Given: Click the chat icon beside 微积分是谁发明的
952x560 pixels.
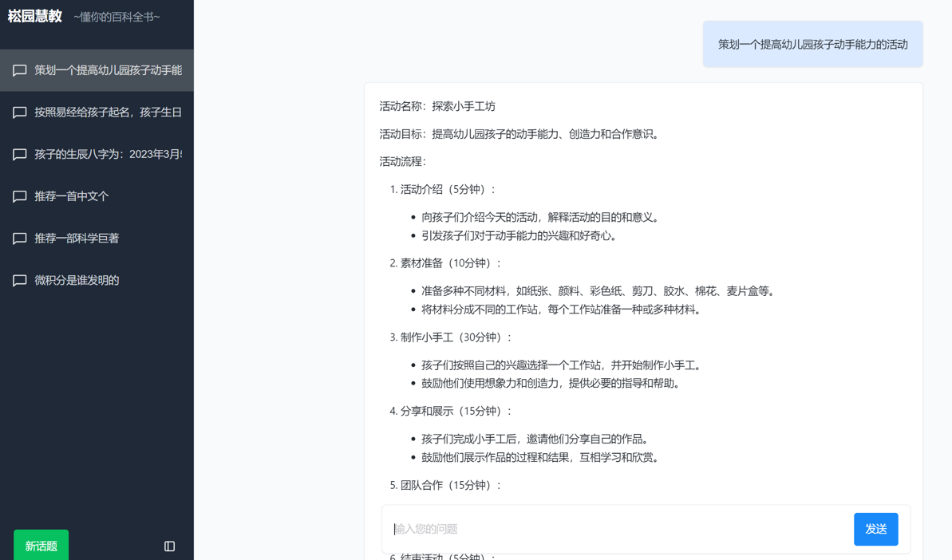Looking at the screenshot, I should [x=20, y=280].
